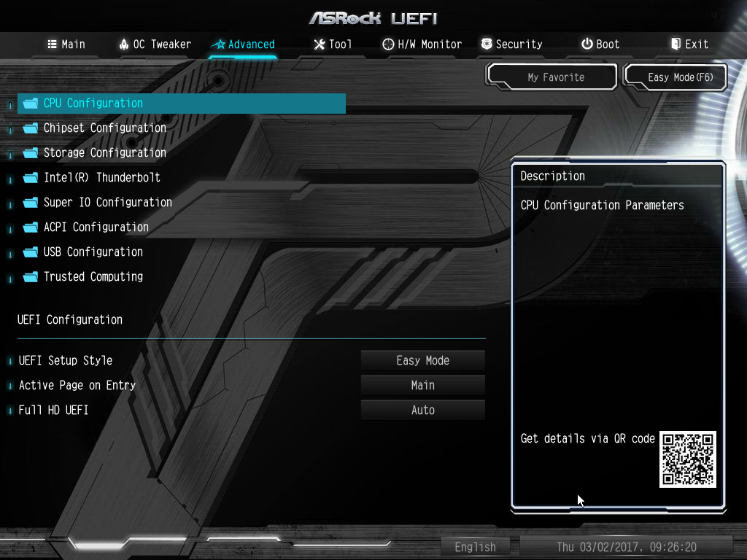Viewport: 747px width, 560px height.
Task: Open the CPU Configuration folder icon
Action: pos(31,104)
